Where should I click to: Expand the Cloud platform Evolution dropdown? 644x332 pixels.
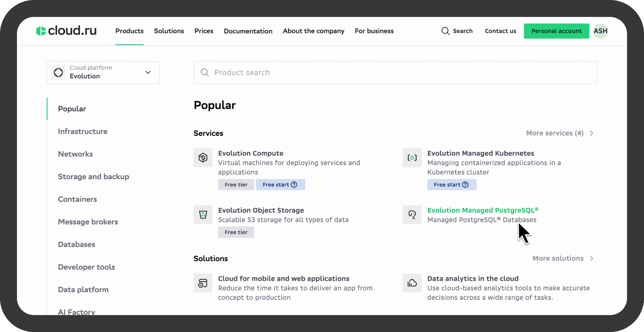click(103, 72)
